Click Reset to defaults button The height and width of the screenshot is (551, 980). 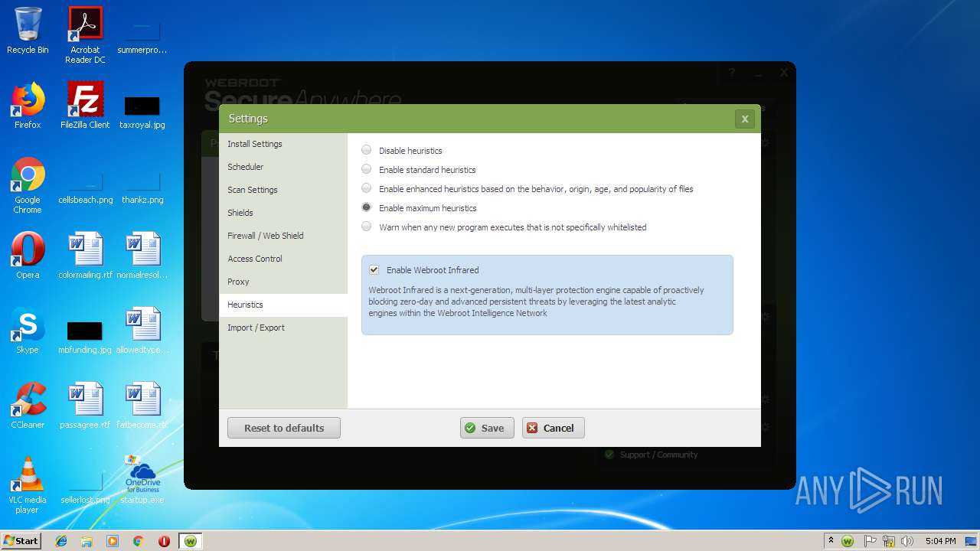point(284,428)
